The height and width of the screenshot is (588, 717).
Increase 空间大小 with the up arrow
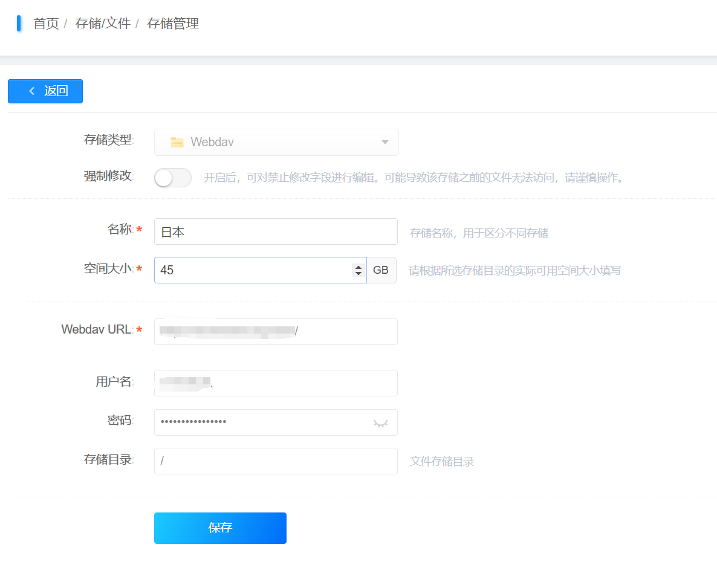click(359, 267)
